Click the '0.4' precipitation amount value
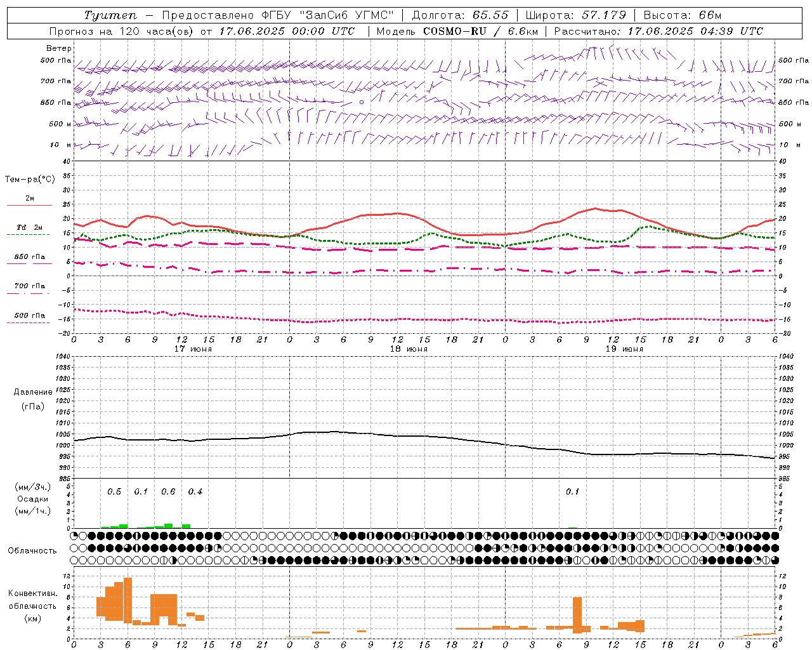This screenshot has height=650, width=812. (x=195, y=492)
